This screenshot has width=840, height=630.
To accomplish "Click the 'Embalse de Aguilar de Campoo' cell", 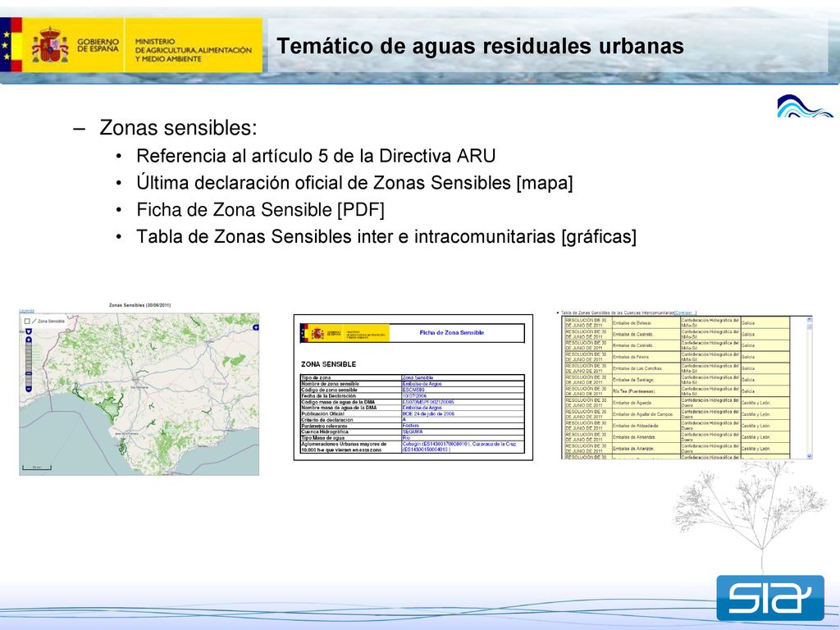I will point(646,414).
